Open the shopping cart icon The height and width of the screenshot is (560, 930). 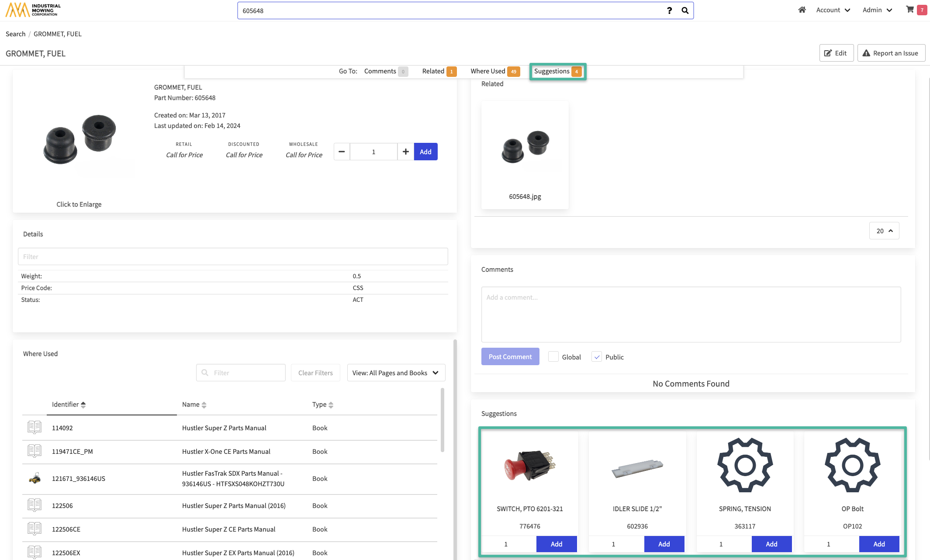click(910, 10)
